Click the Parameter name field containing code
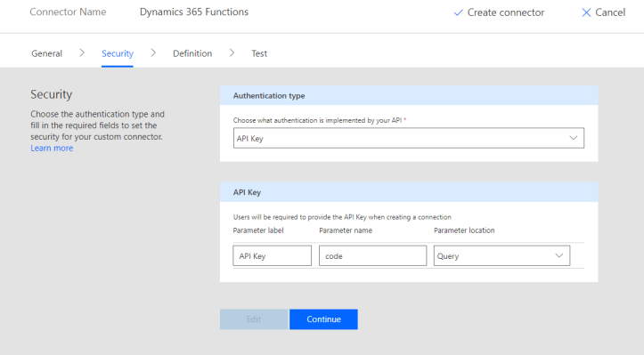This screenshot has height=355, width=644. point(372,255)
